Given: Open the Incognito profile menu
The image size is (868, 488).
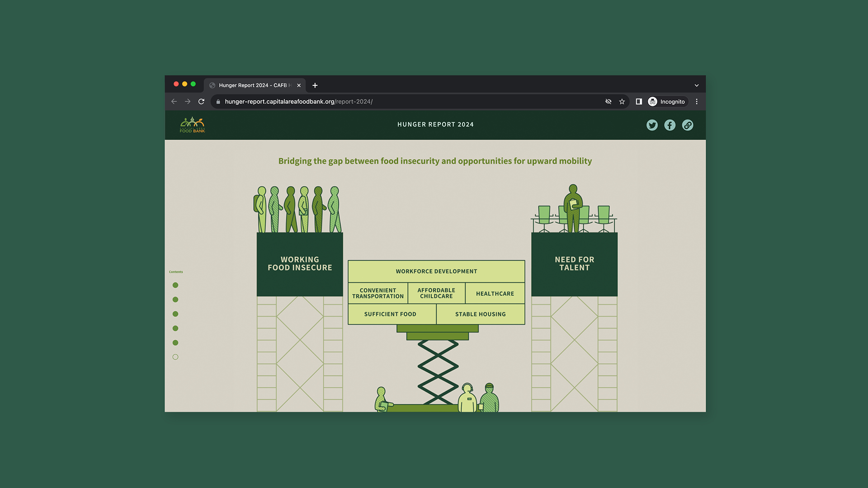Looking at the screenshot, I should [x=667, y=102].
